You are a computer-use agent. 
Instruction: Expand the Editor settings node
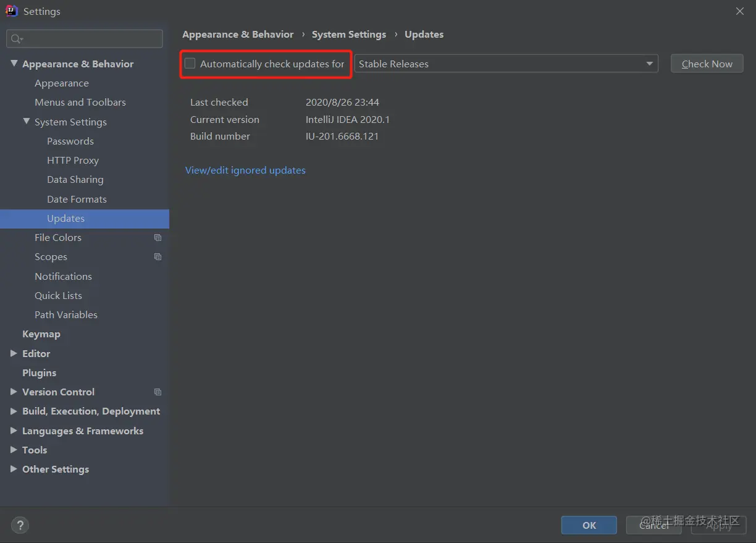14,353
